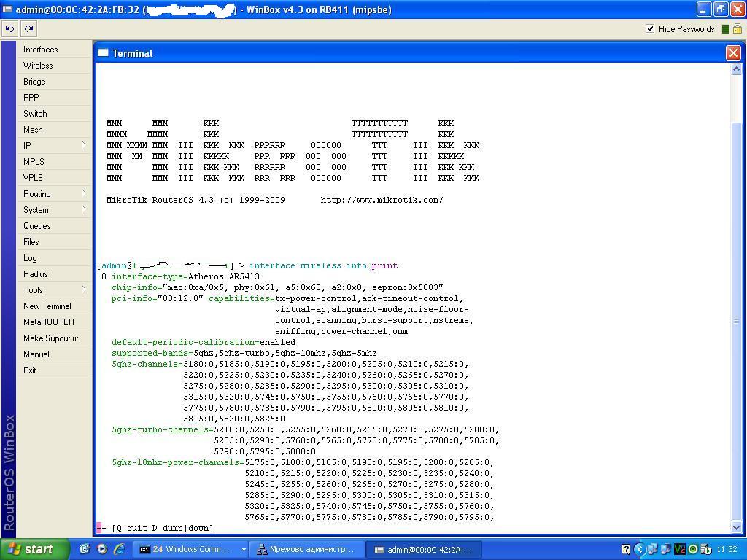Click the Undo arrow in the toolbar
The width and height of the screenshot is (747, 560).
tap(9, 29)
